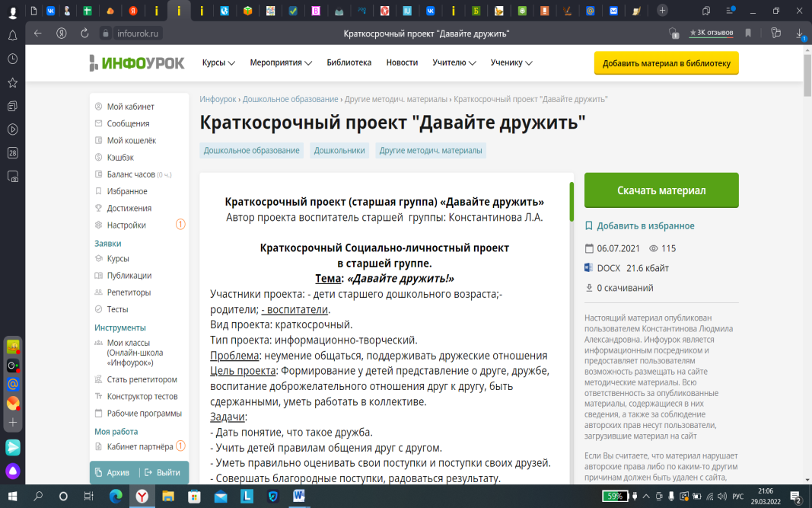Click the Infourok logo icon
Image resolution: width=812 pixels, height=508 pixels.
pos(94,63)
